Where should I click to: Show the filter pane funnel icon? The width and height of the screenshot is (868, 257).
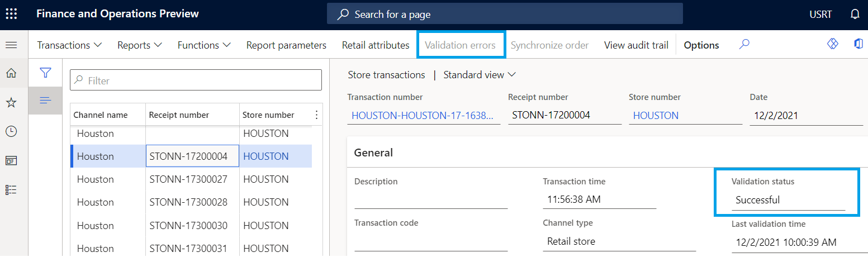pyautogui.click(x=46, y=73)
